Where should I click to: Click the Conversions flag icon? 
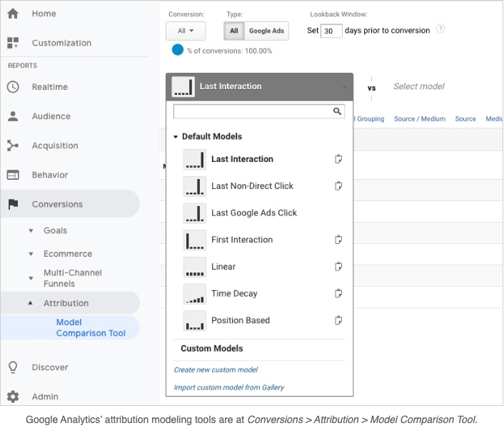(13, 204)
